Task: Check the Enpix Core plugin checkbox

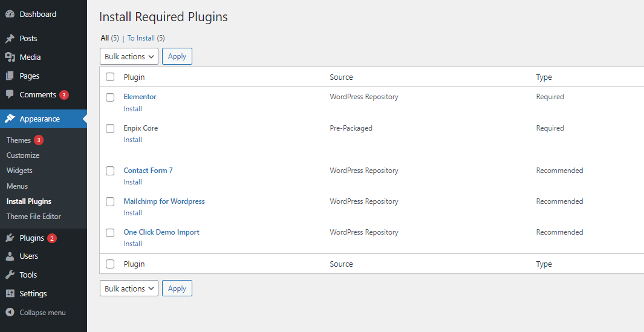Action: [x=110, y=129]
